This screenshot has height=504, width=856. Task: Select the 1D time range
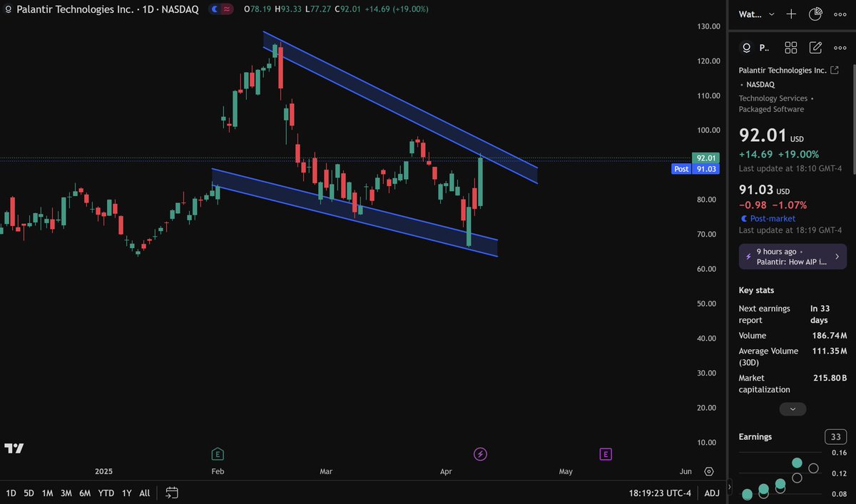[11, 493]
